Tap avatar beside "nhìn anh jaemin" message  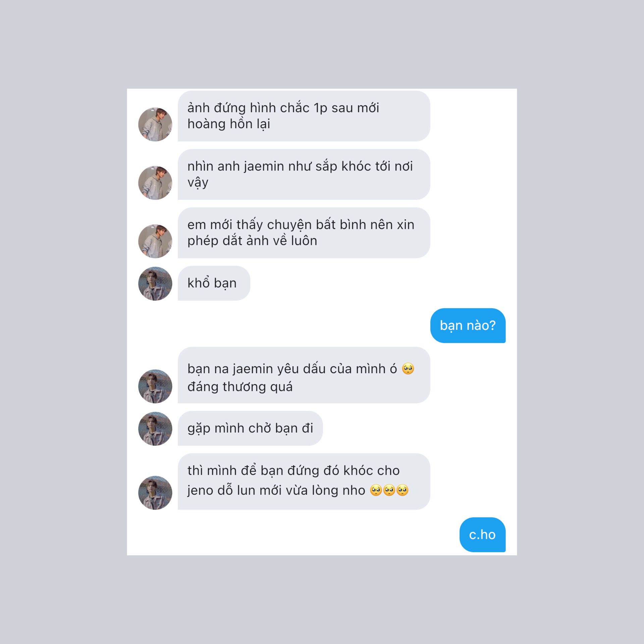coord(155,182)
